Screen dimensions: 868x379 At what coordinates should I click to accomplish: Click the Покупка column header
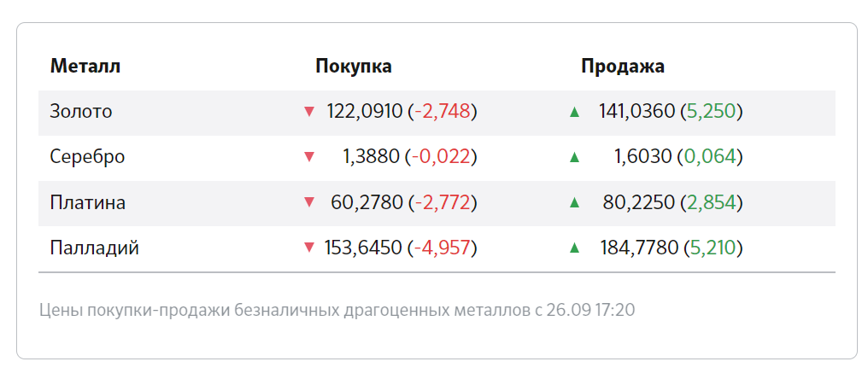[x=354, y=67]
